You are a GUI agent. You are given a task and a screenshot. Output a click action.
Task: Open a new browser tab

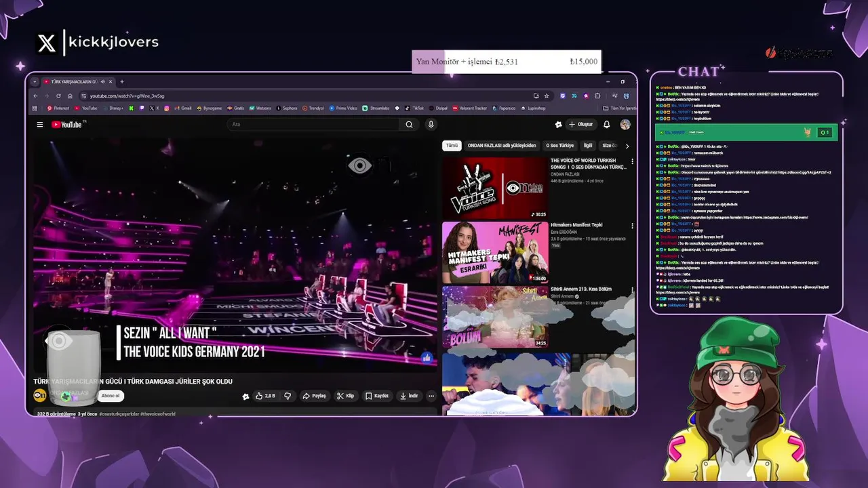(122, 82)
